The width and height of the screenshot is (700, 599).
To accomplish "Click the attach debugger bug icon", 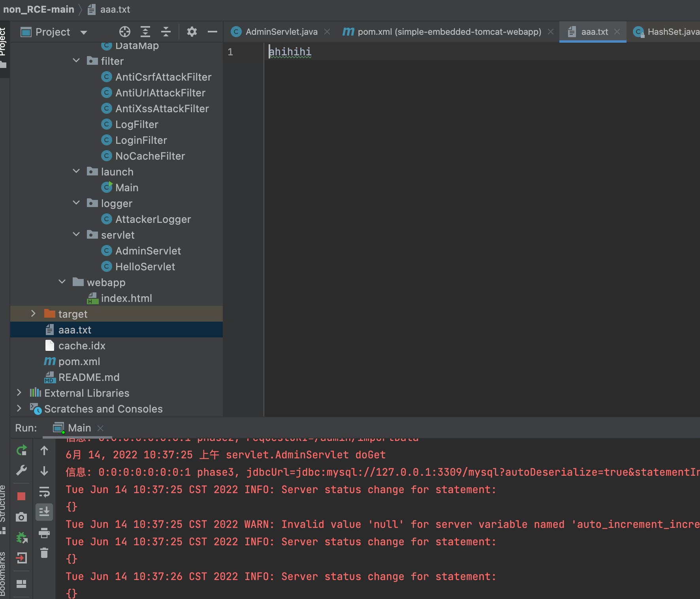I will (x=21, y=537).
